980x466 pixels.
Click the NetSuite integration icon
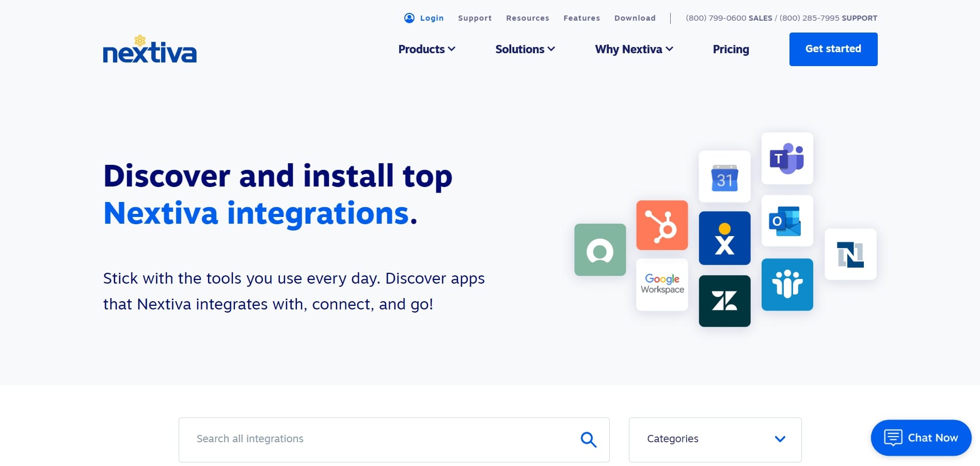[850, 254]
